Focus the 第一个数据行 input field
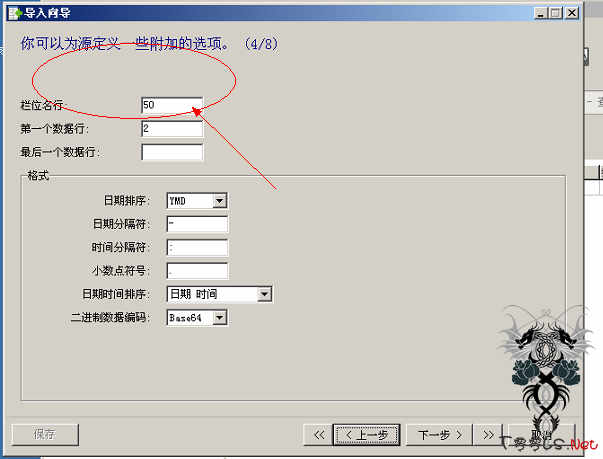 [x=172, y=129]
